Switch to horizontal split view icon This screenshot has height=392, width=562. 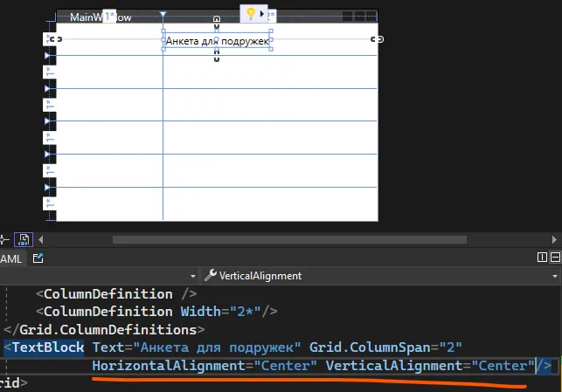(555, 257)
